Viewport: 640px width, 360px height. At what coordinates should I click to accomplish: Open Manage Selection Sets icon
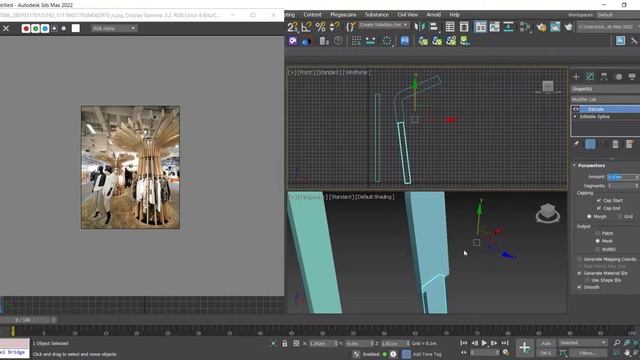pyautogui.click(x=350, y=27)
